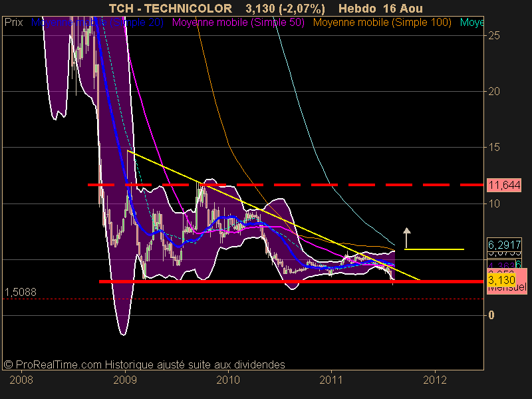Click the ProRealTime.com copyright text
Image resolution: width=532 pixels, height=399 pixels.
pyautogui.click(x=144, y=364)
